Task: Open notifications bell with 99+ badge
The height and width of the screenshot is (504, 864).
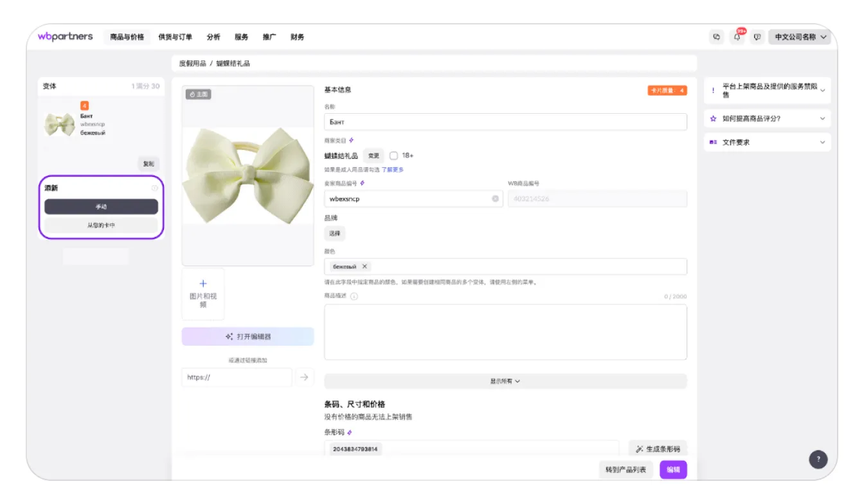Action: click(737, 37)
